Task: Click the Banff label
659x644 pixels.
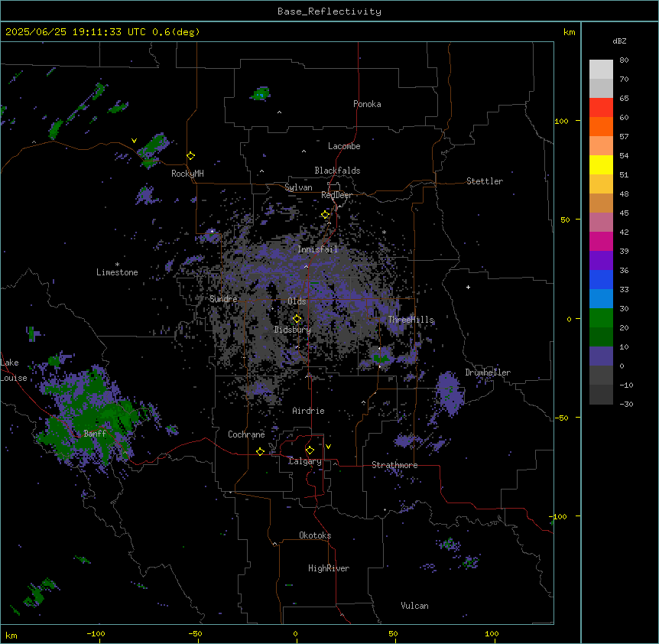Action: point(95,434)
